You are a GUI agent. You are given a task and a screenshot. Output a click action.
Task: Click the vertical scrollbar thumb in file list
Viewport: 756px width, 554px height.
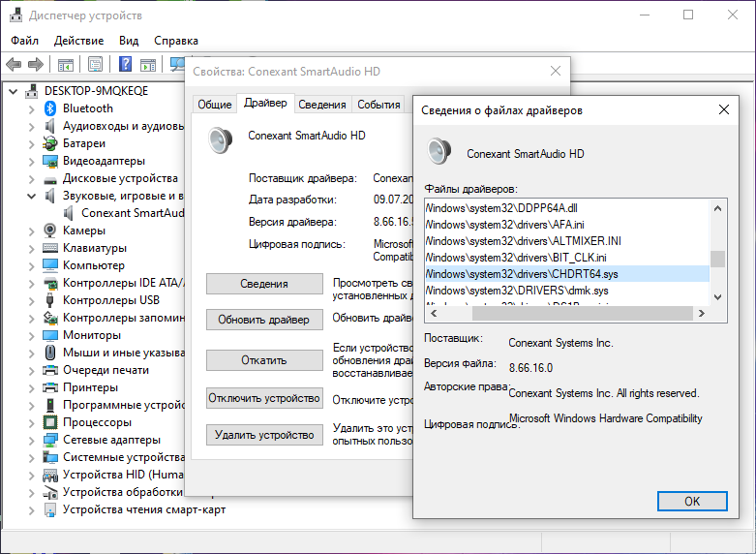tap(717, 259)
